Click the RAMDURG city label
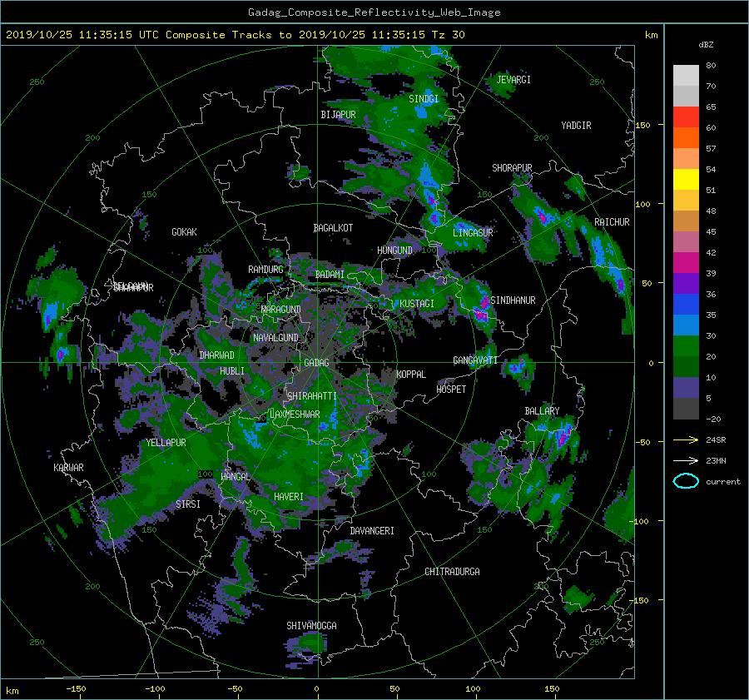This screenshot has height=700, width=749. 265,270
